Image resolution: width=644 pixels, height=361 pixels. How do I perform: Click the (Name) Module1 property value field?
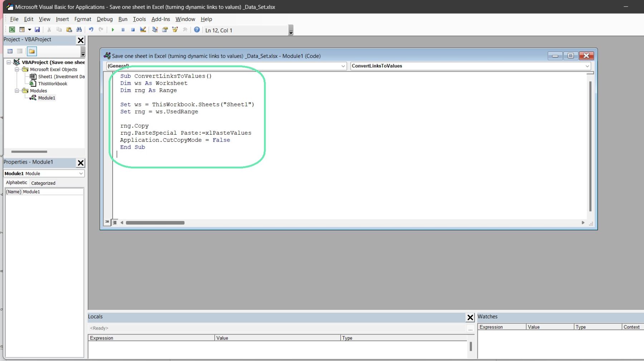coord(53,192)
